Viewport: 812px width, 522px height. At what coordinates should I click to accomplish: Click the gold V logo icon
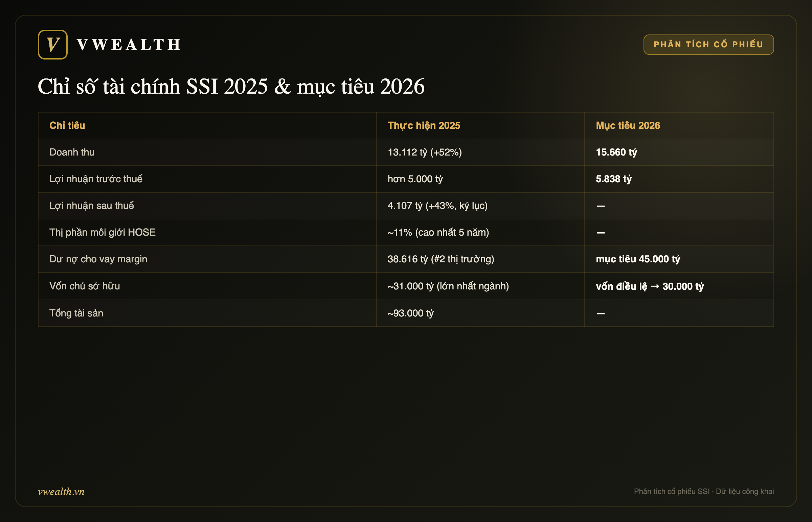(52, 44)
